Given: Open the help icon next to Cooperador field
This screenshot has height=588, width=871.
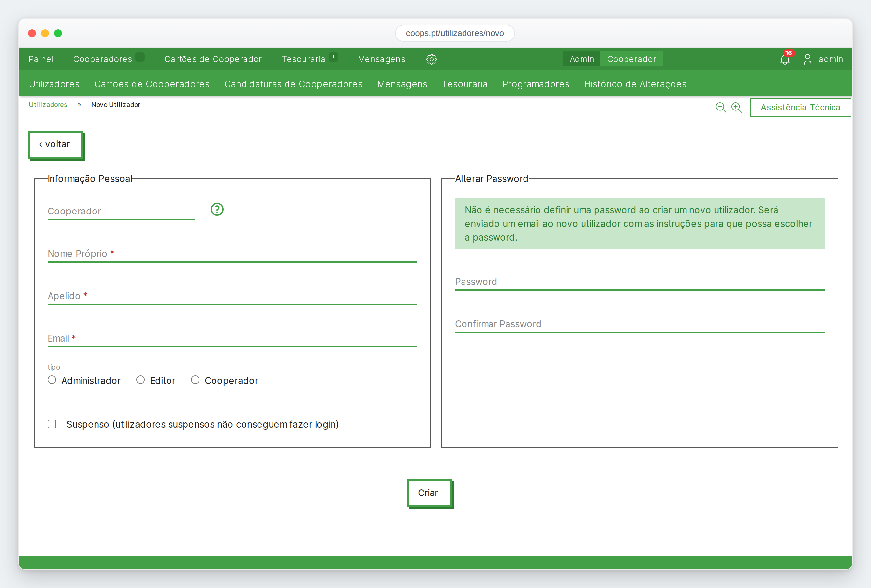Looking at the screenshot, I should tap(217, 210).
